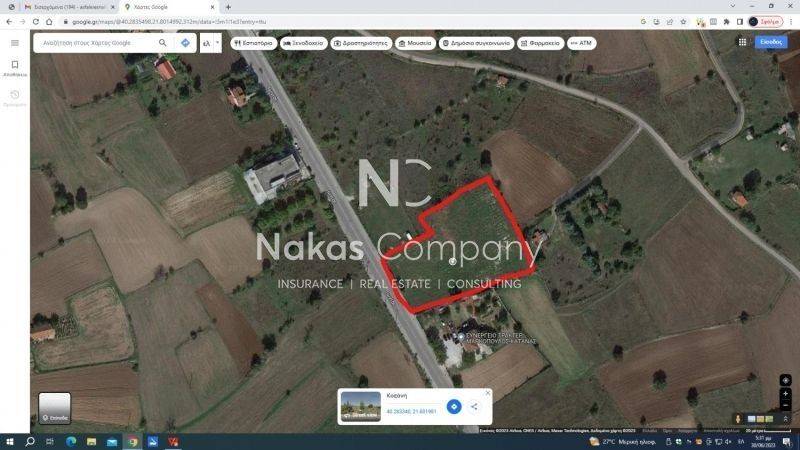This screenshot has width=800, height=450.
Task: Open directions with the blue diamond icon
Action: point(185,43)
